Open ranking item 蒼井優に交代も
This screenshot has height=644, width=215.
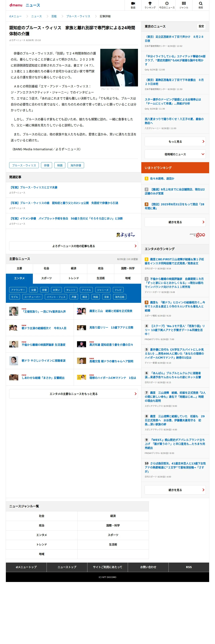[x=174, y=353]
